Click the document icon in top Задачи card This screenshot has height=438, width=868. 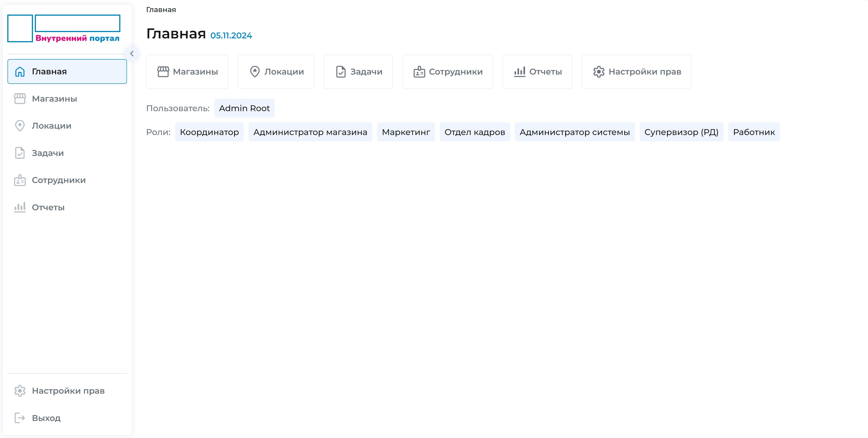coord(341,72)
